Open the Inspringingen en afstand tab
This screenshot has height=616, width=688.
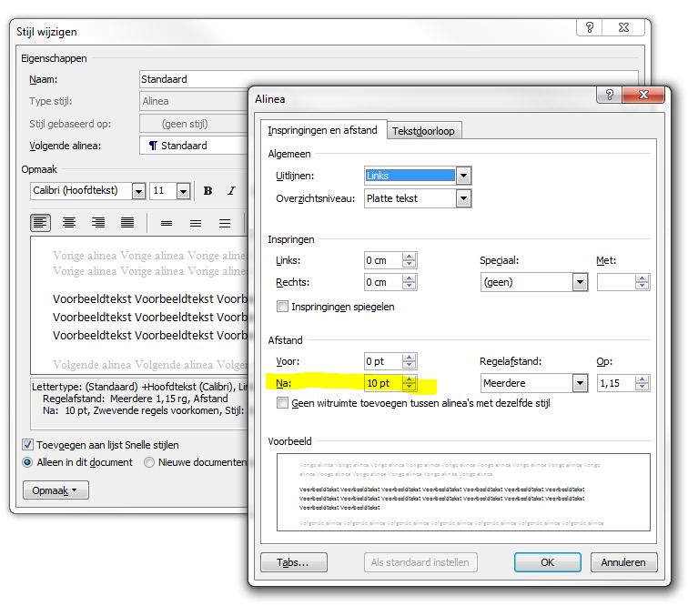pos(323,130)
